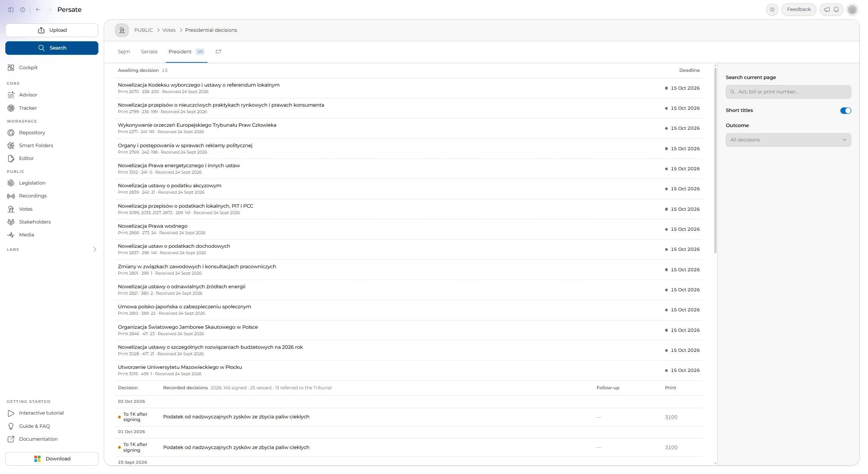Viewport: 868px width, 474px height.
Task: Open the Outcome All decisions dropdown
Action: [788, 140]
